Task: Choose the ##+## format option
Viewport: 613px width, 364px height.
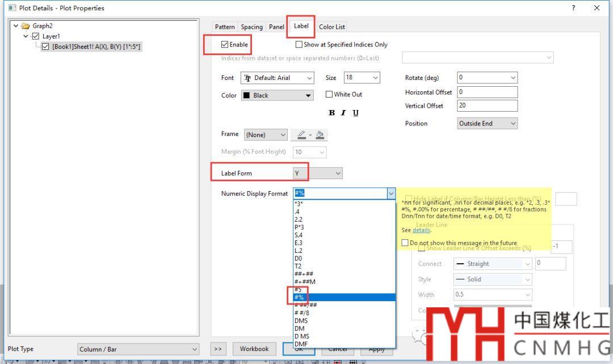Action: (x=345, y=274)
